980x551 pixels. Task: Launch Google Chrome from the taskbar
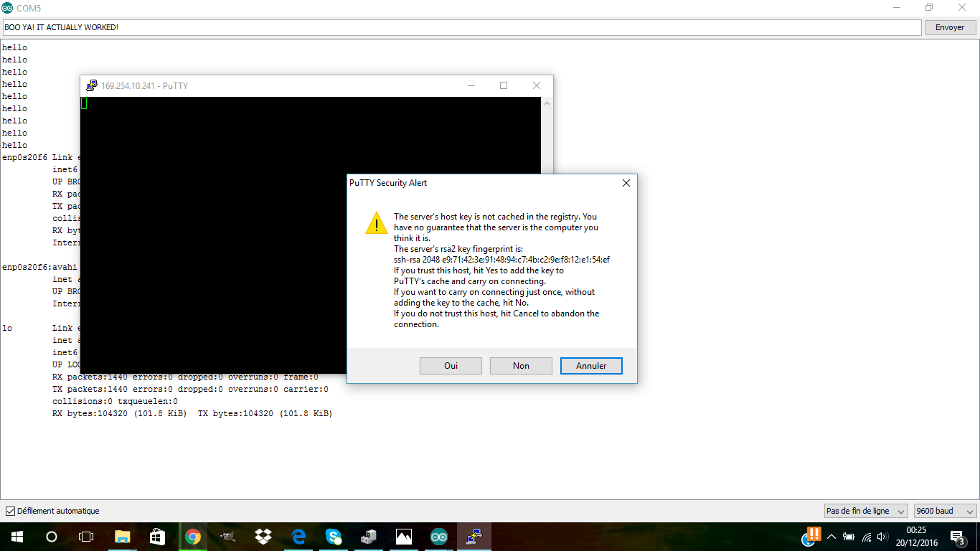click(x=192, y=537)
